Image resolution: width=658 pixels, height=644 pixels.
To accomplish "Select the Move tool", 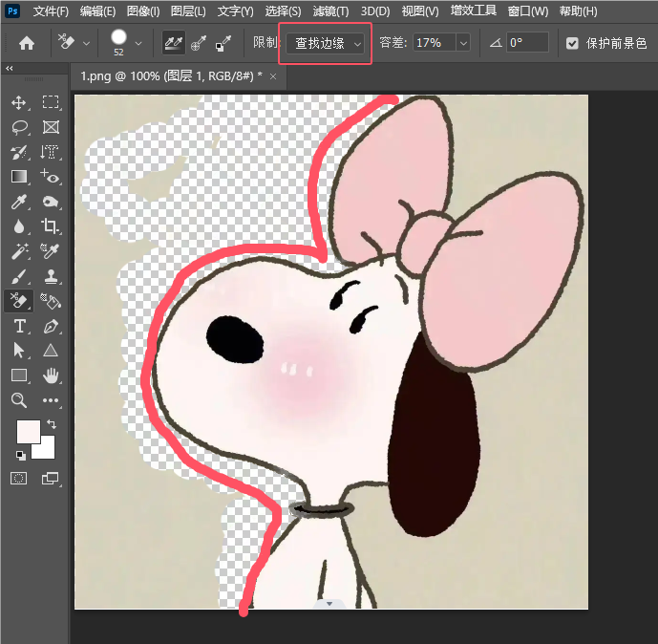I will pyautogui.click(x=19, y=102).
